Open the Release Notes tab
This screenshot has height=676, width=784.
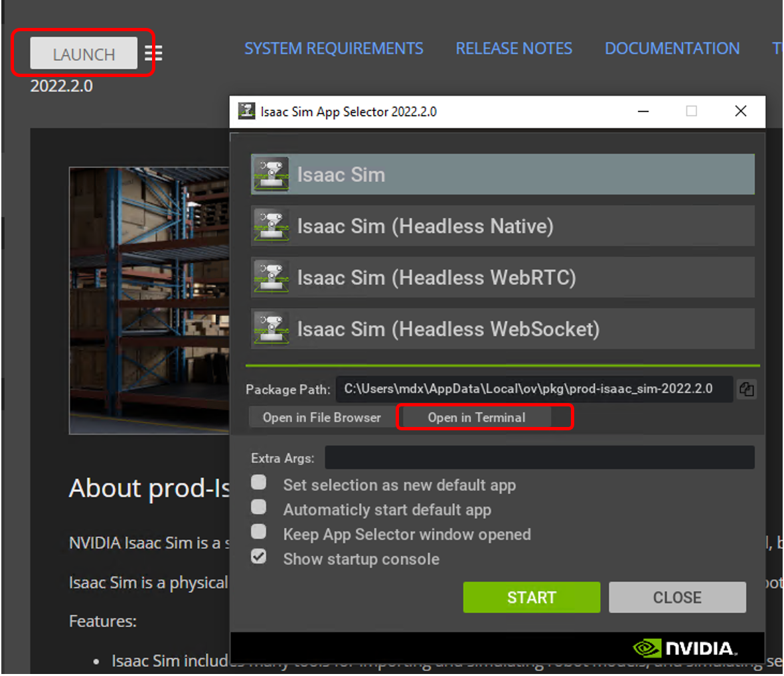514,48
